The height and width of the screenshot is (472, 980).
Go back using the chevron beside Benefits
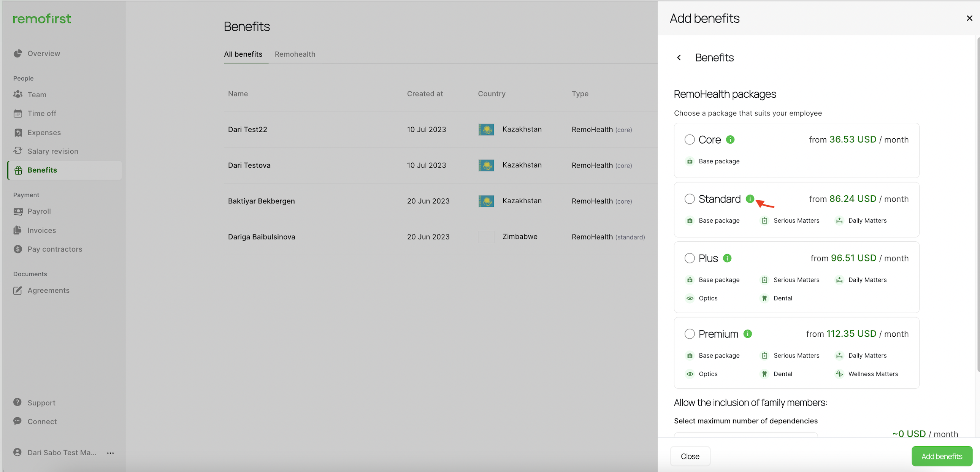point(679,57)
